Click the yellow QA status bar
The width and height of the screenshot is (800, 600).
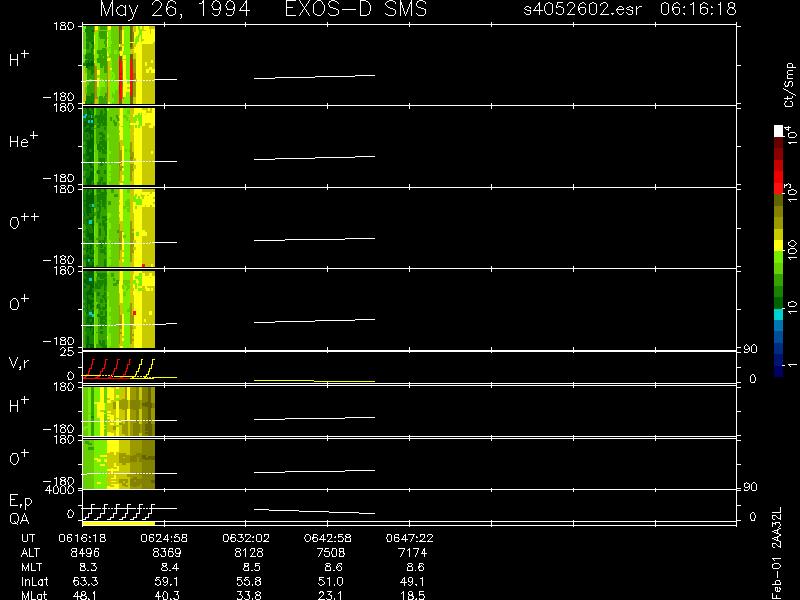pos(118,523)
